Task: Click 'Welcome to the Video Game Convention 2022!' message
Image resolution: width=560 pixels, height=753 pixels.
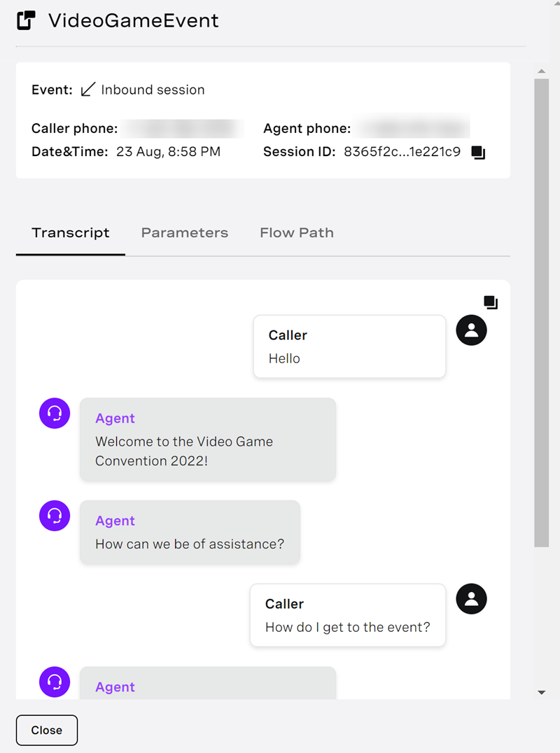Action: 208,439
